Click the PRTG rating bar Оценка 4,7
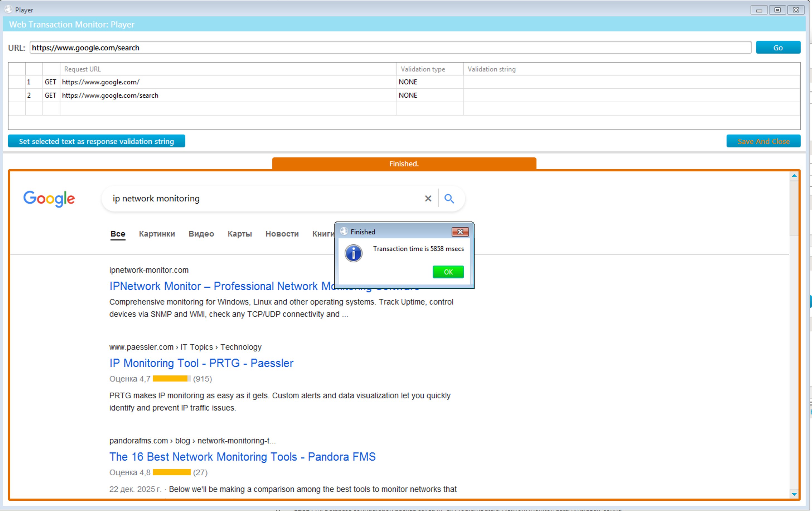 [x=171, y=379]
